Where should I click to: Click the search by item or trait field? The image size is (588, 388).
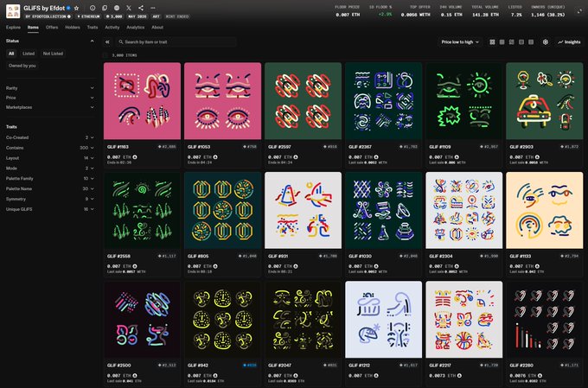pyautogui.click(x=176, y=42)
